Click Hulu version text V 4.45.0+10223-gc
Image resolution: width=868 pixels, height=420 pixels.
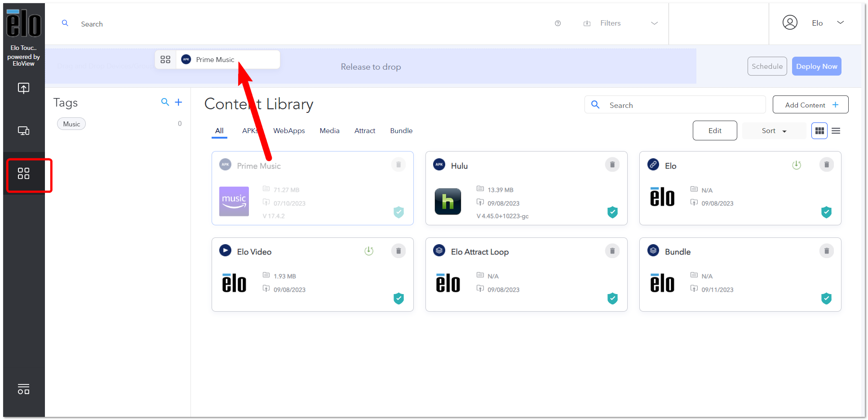tap(502, 216)
